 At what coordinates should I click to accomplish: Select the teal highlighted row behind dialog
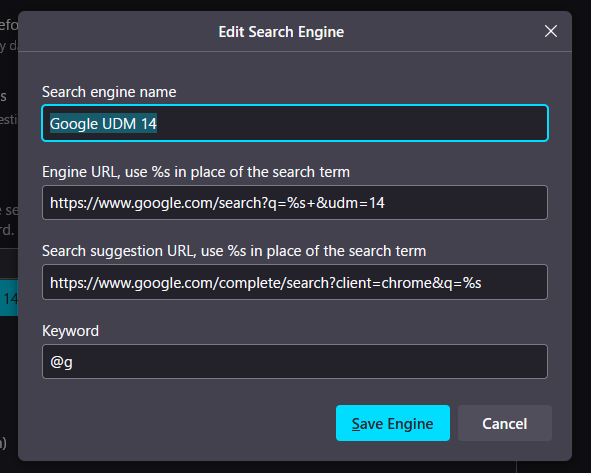point(9,298)
